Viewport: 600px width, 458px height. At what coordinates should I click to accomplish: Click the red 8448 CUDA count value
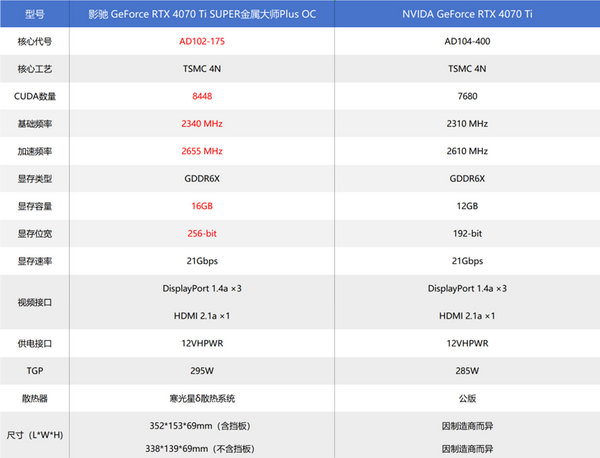[202, 96]
